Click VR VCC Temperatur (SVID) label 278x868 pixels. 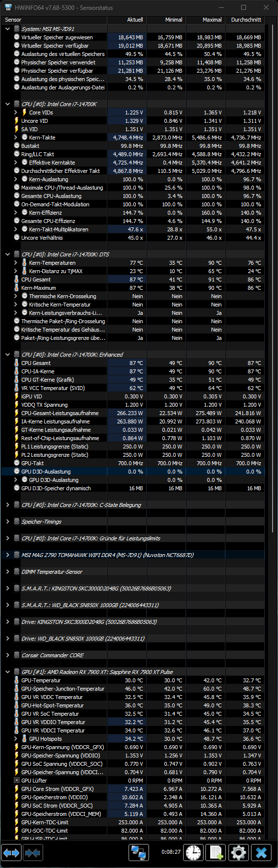(x=53, y=388)
